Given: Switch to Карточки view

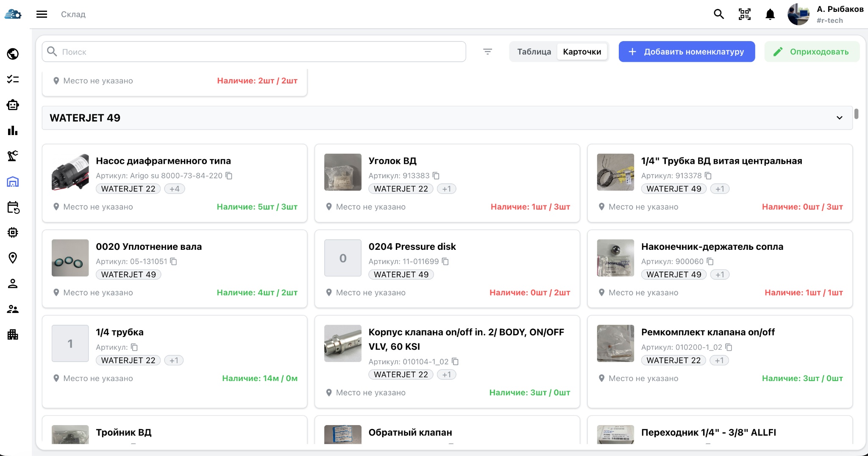Looking at the screenshot, I should click(x=582, y=52).
